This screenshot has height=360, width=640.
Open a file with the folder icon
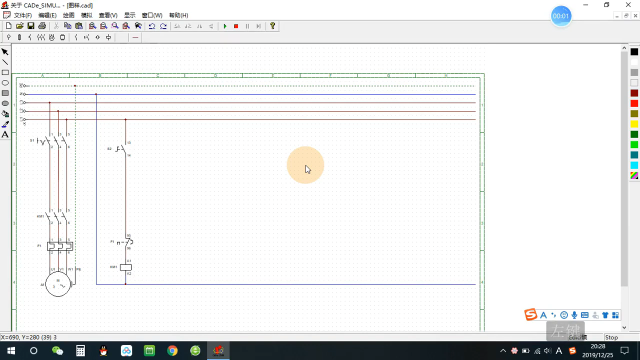(x=20, y=26)
